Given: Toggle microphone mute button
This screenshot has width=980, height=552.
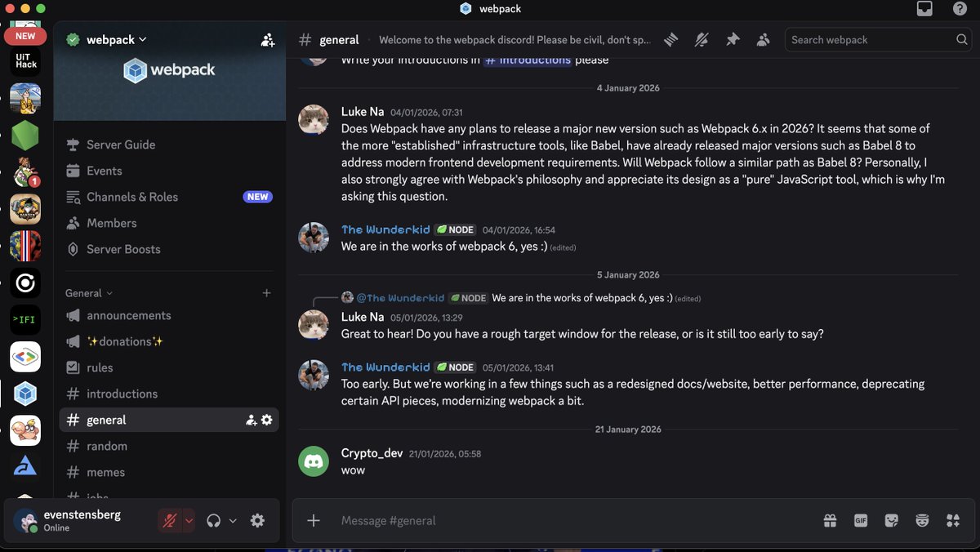Looking at the screenshot, I should tap(170, 520).
